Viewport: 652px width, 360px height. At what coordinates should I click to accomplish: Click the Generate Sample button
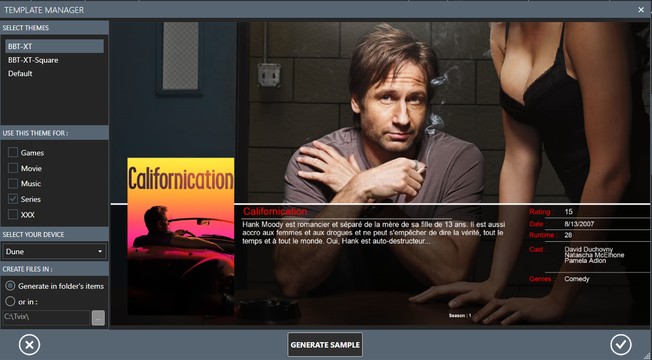pos(325,345)
